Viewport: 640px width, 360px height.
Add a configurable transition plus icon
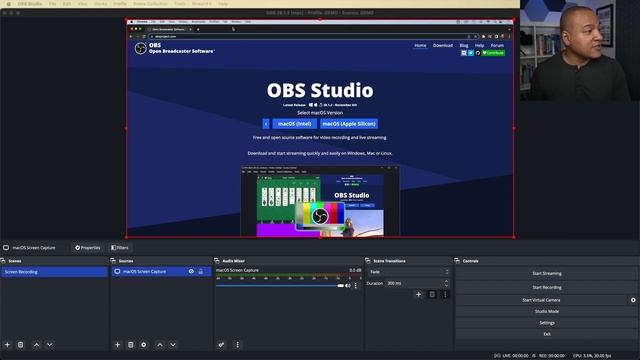click(418, 294)
